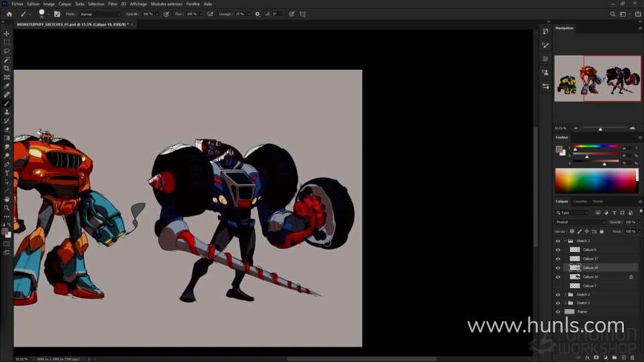Image resolution: width=644 pixels, height=362 pixels.
Task: Select the Calque 17 layer
Action: tap(590, 259)
